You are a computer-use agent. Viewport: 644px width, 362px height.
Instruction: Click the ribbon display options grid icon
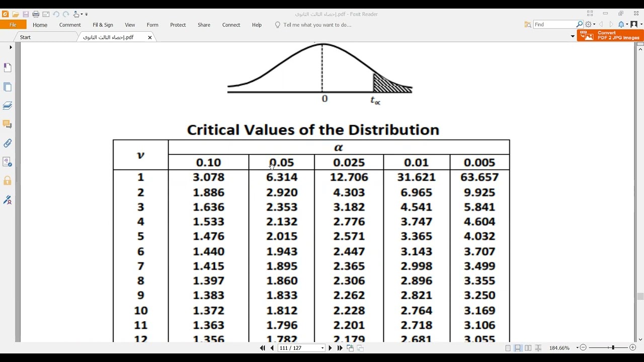(x=590, y=14)
